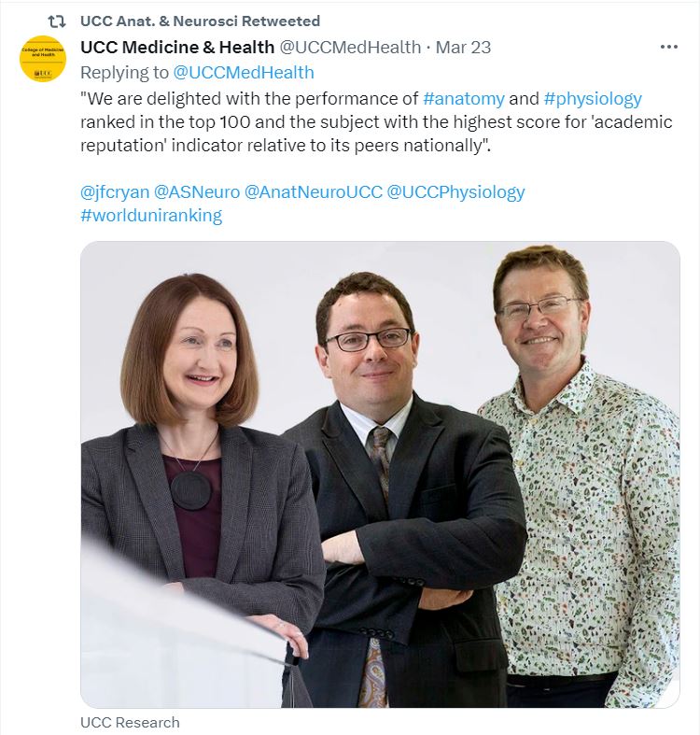The width and height of the screenshot is (700, 735).
Task: Open the @AnatNeuroUCC mention
Action: click(x=314, y=192)
